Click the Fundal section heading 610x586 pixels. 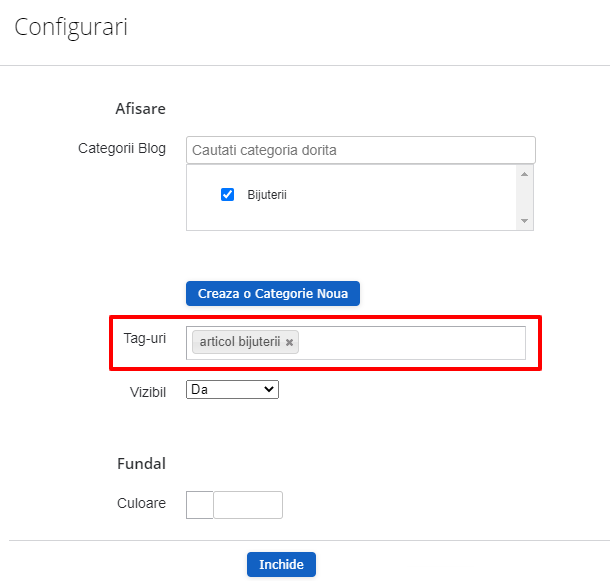pyautogui.click(x=141, y=464)
